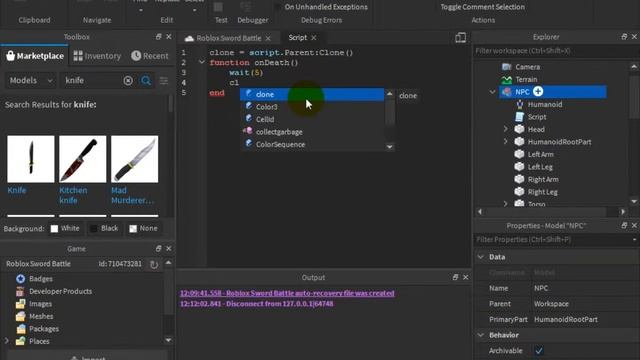Viewport: 640px width, 360px height.
Task: Undock the Toolbox panel
Action: coord(158,37)
